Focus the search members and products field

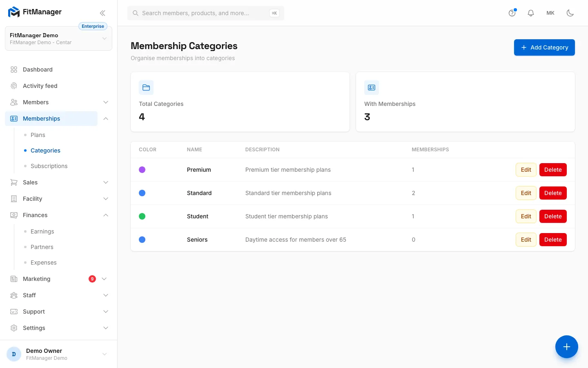point(206,13)
